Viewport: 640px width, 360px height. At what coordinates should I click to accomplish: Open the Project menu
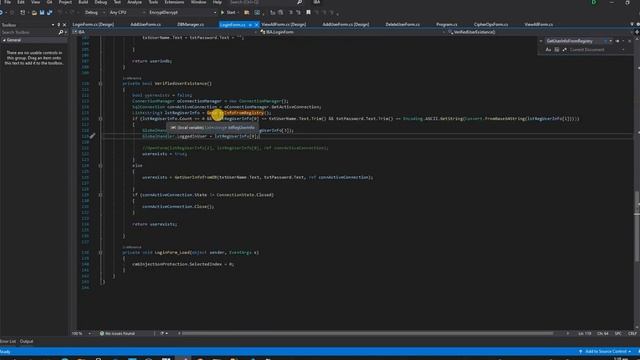pyautogui.click(x=65, y=2)
